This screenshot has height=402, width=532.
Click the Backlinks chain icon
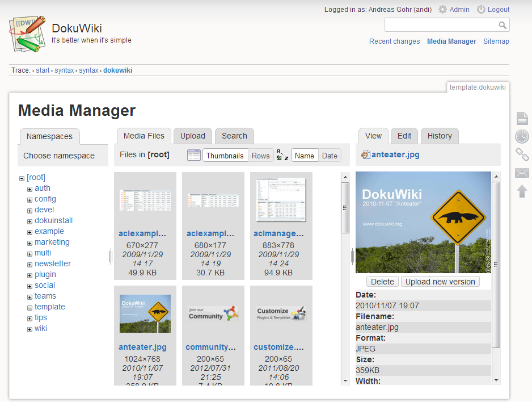click(x=522, y=154)
